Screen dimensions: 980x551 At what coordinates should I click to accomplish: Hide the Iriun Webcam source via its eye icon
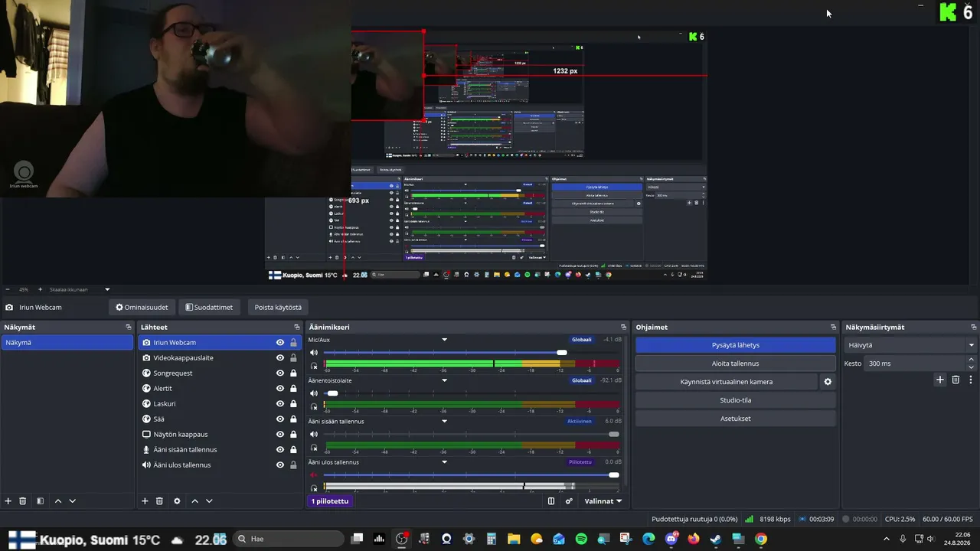(x=280, y=343)
